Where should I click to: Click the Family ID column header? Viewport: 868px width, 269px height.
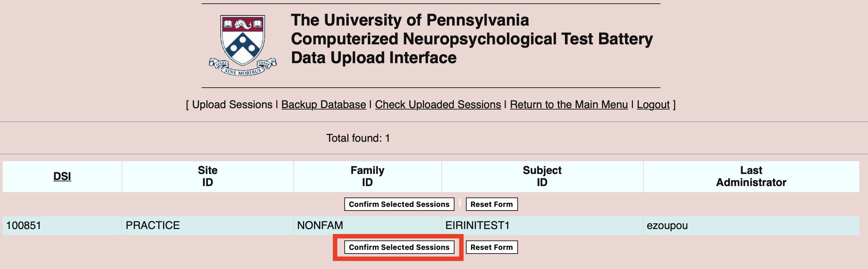click(367, 176)
